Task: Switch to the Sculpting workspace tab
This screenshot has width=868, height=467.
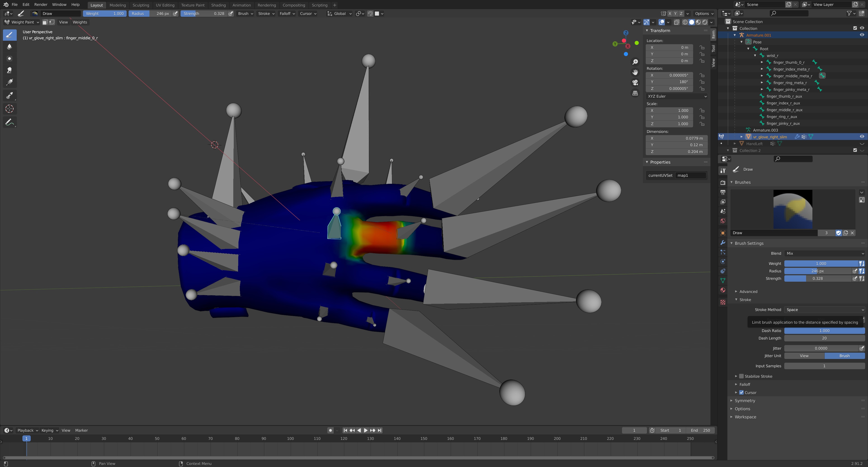Action: [x=141, y=5]
